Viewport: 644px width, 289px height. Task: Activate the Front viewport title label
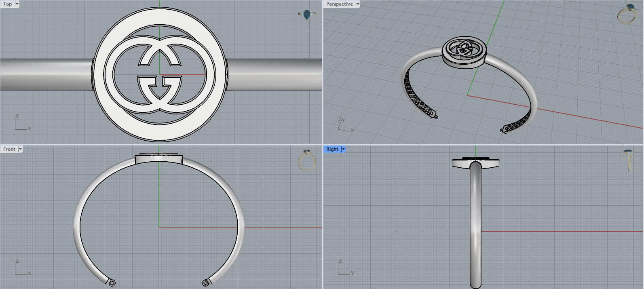click(9, 149)
